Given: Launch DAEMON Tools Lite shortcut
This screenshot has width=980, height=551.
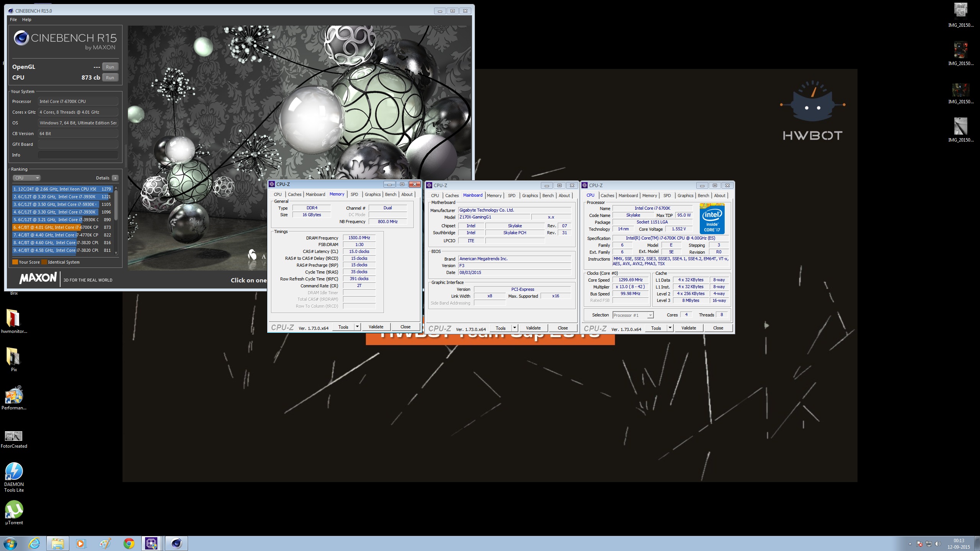Looking at the screenshot, I should 14,477.
